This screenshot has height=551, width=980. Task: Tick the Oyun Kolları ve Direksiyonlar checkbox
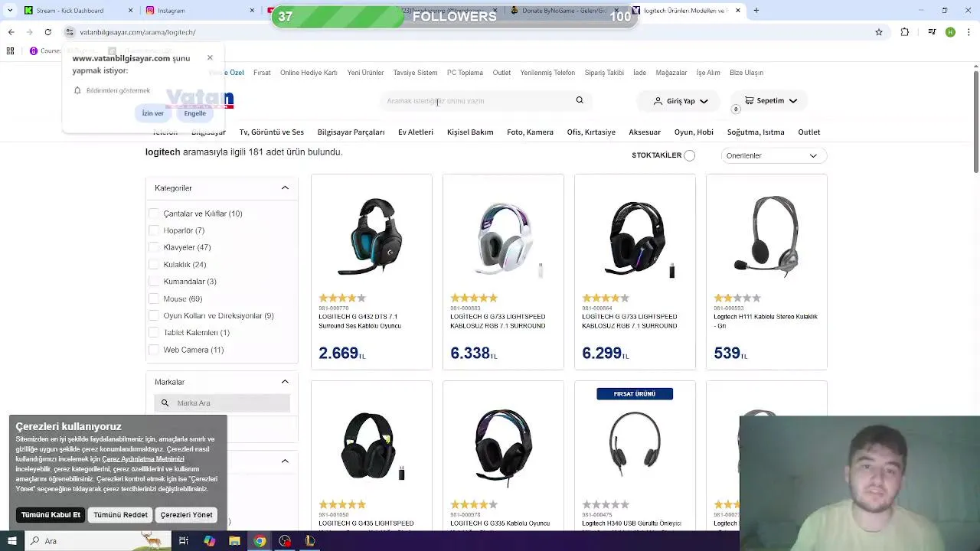click(x=154, y=315)
